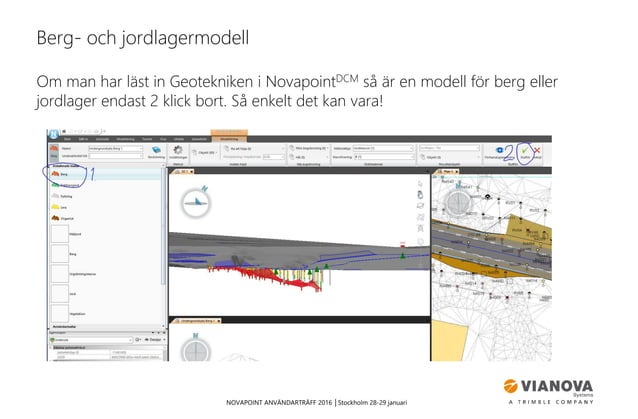Open the highlighted orange Modellering ribbon tab
The width and height of the screenshot is (638, 419).
(229, 139)
